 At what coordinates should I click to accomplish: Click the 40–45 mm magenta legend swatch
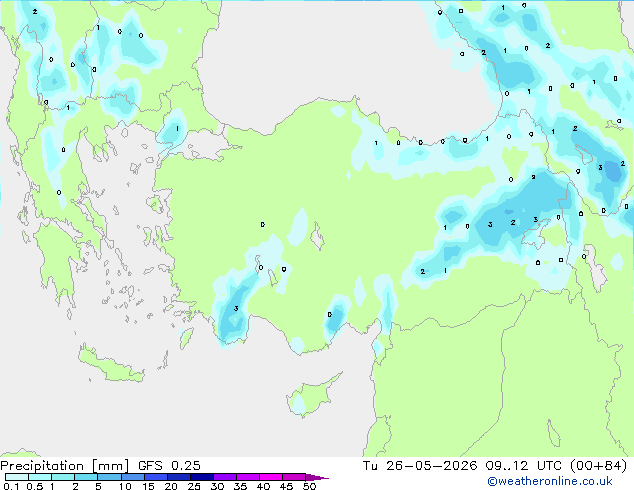271,477
